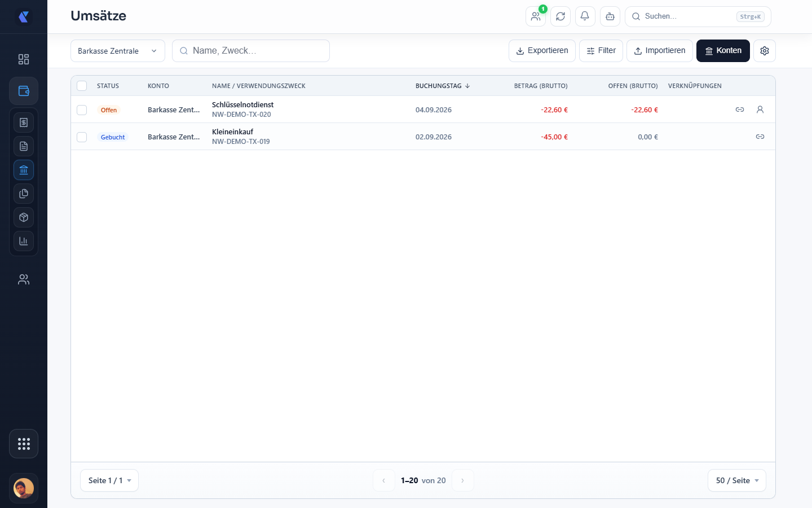This screenshot has width=812, height=508.
Task: Click person icon in Schlüsselnotdienst row
Action: (760, 110)
